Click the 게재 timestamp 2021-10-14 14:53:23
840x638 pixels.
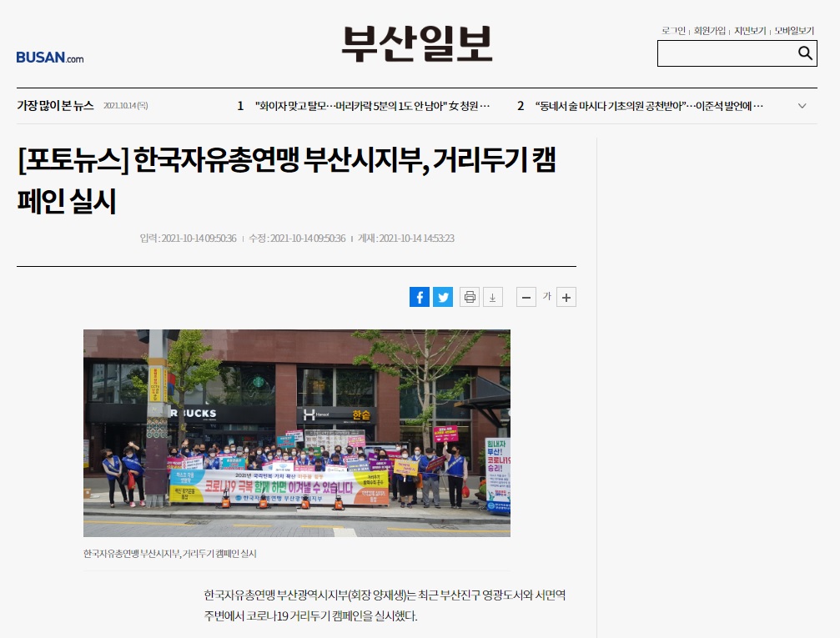pyautogui.click(x=406, y=239)
